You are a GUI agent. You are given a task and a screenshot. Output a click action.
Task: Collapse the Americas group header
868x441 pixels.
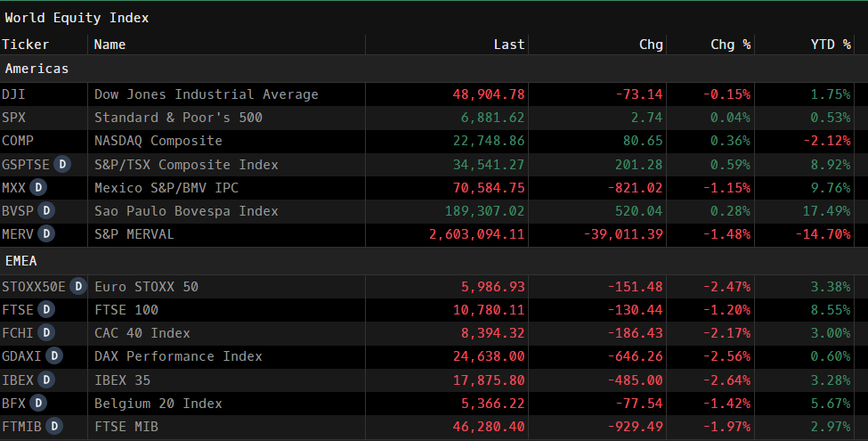pos(434,69)
